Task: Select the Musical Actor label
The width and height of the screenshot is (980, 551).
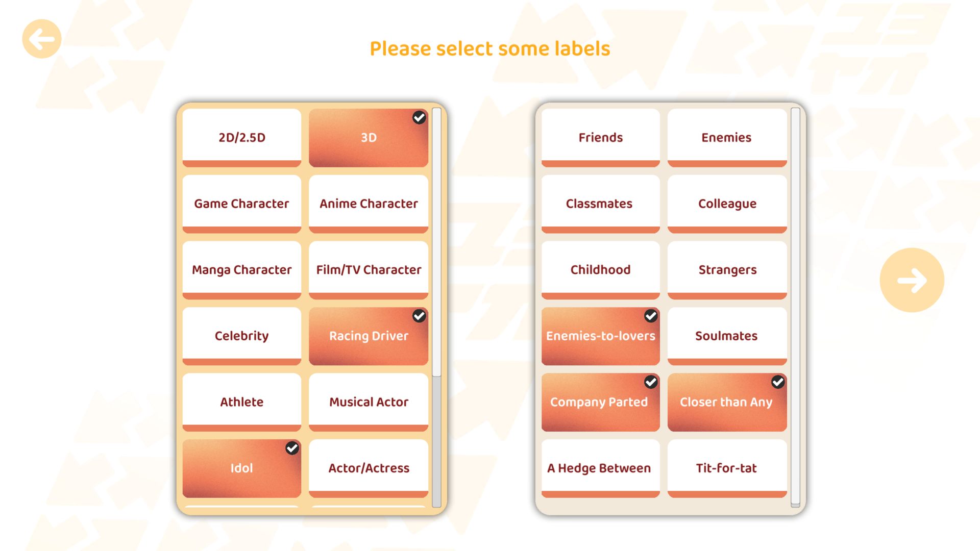Action: (368, 402)
